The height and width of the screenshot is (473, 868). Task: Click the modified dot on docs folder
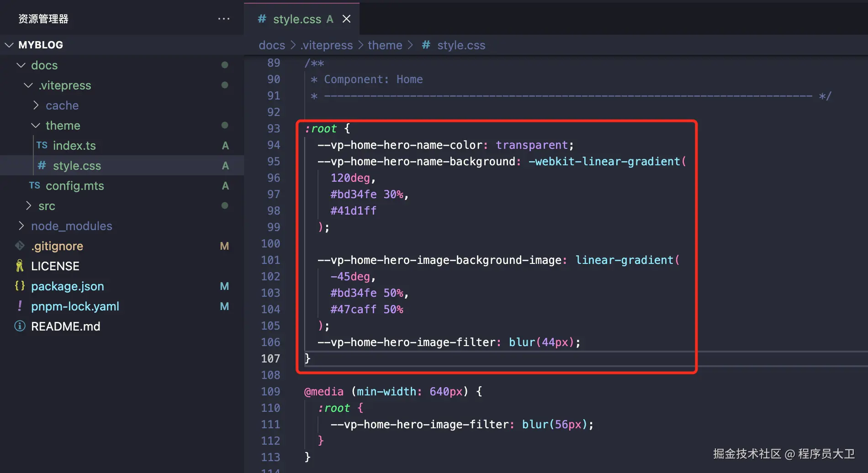pyautogui.click(x=225, y=65)
